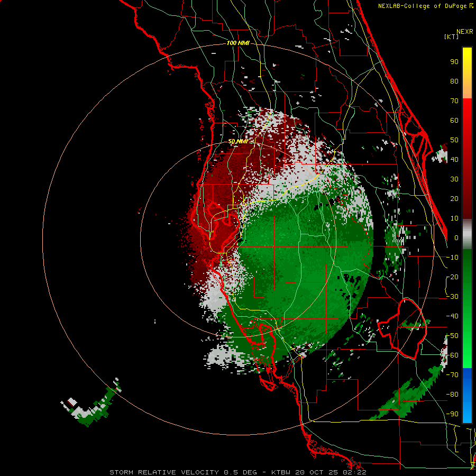Click the -10 knot scale value
The height and width of the screenshot is (476, 476).
click(x=452, y=258)
